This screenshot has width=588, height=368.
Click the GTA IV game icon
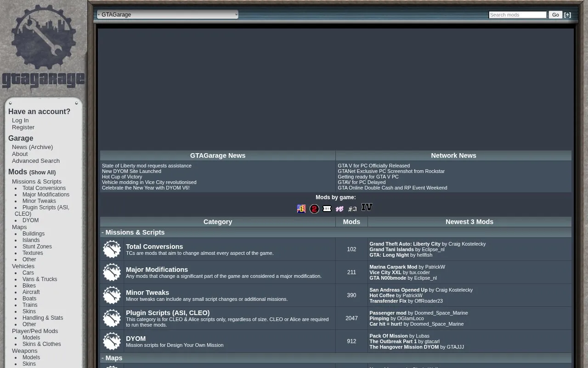(x=367, y=207)
